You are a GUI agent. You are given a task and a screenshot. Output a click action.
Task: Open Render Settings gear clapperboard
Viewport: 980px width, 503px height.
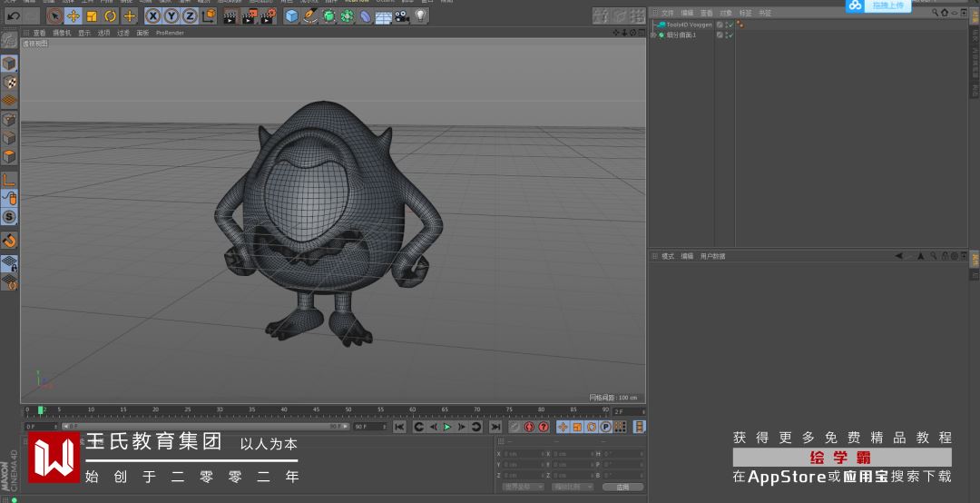(268, 16)
